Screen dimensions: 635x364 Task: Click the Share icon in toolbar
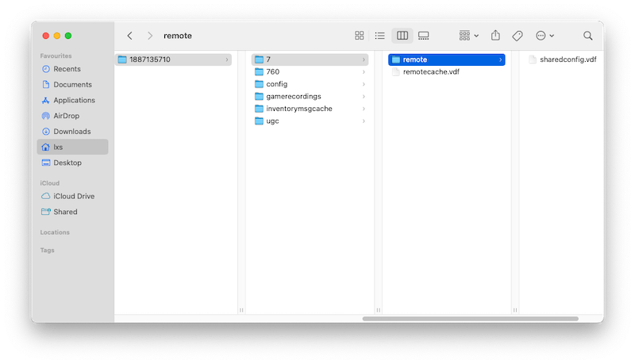pyautogui.click(x=496, y=36)
